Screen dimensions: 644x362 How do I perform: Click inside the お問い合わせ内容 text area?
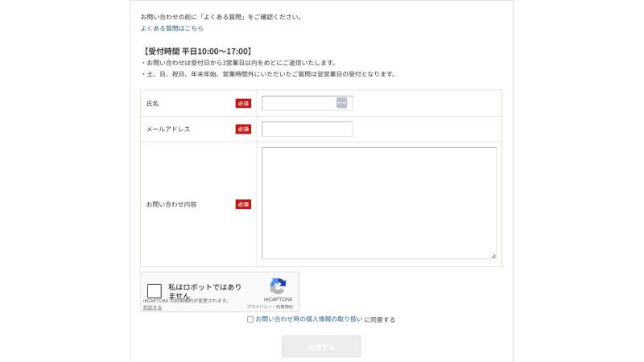[x=378, y=204]
